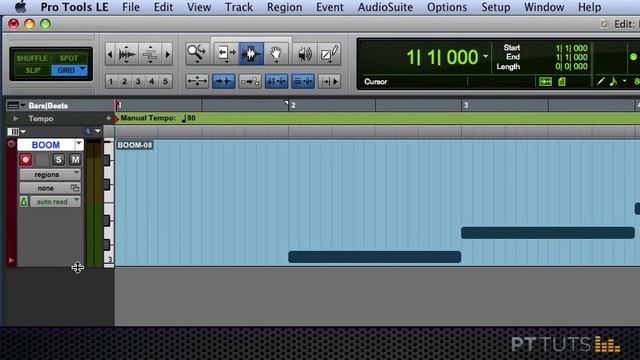Screen dimensions: 640x360
Task: Open the Track menu
Action: (x=239, y=7)
